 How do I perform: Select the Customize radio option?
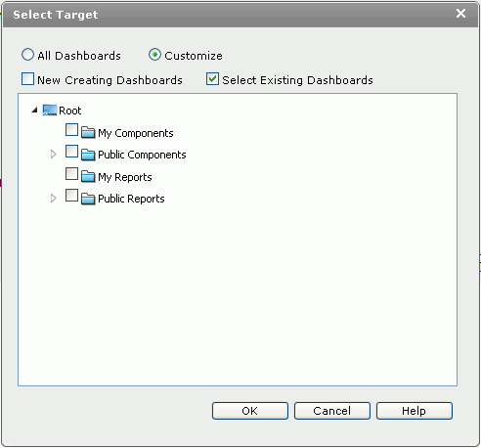[154, 55]
